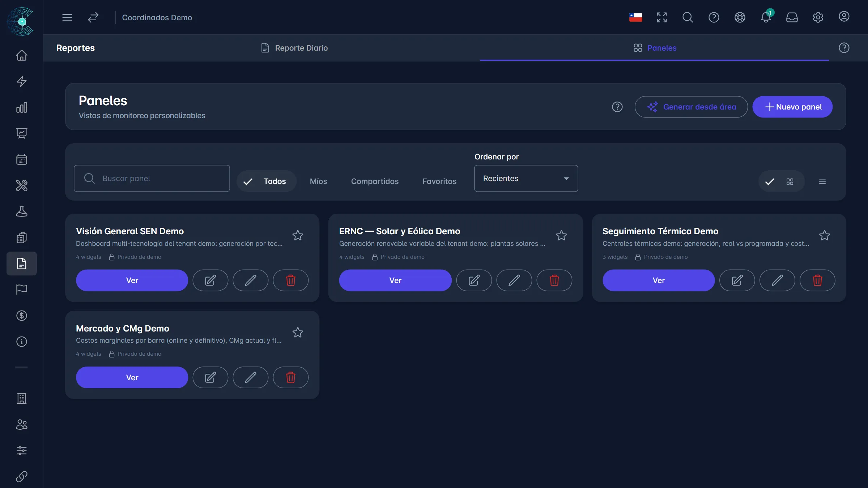Screen dimensions: 868x488
Task: Switch to list view layout
Action: [822, 181]
